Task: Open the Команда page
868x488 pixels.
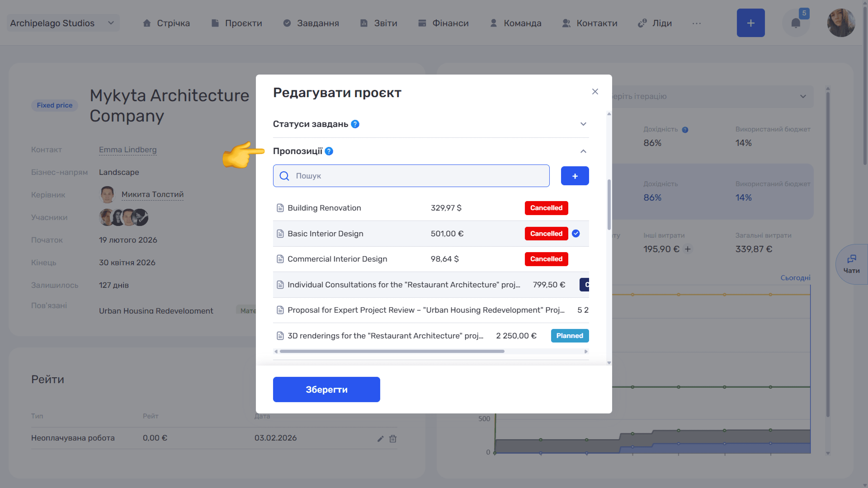Action: (x=516, y=23)
